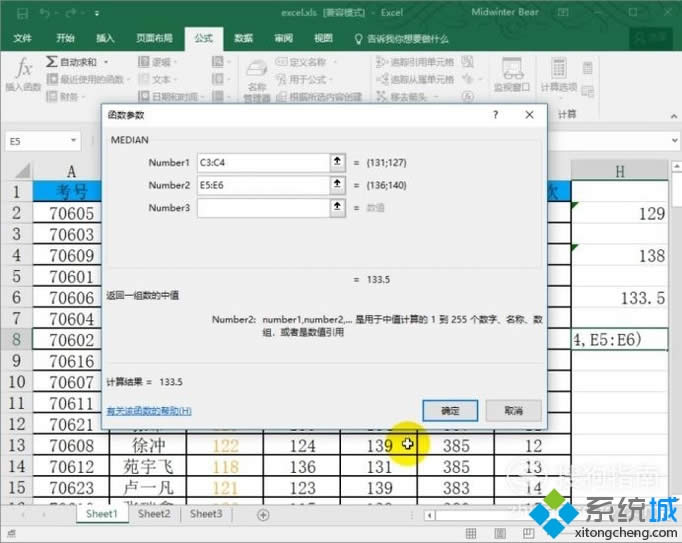Image resolution: width=682 pixels, height=543 pixels.
Task: Click cell H6 with value 133.5
Action: tap(619, 298)
